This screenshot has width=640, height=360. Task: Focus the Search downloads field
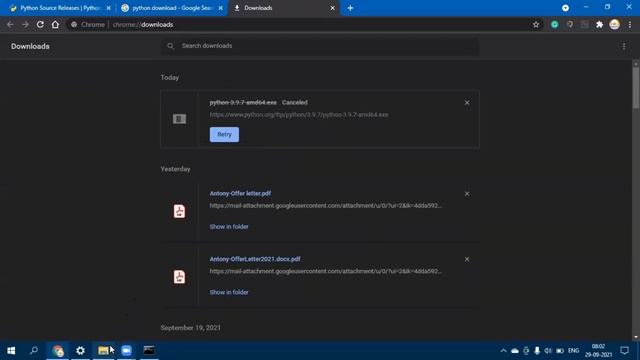(x=320, y=46)
